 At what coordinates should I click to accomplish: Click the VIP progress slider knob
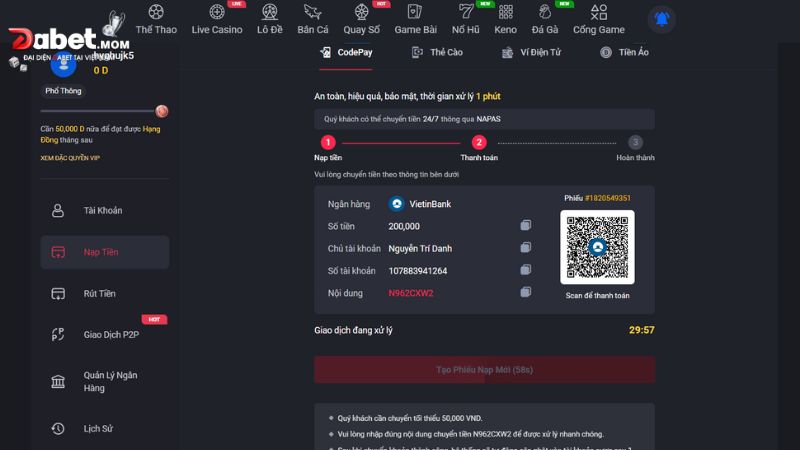coord(162,111)
